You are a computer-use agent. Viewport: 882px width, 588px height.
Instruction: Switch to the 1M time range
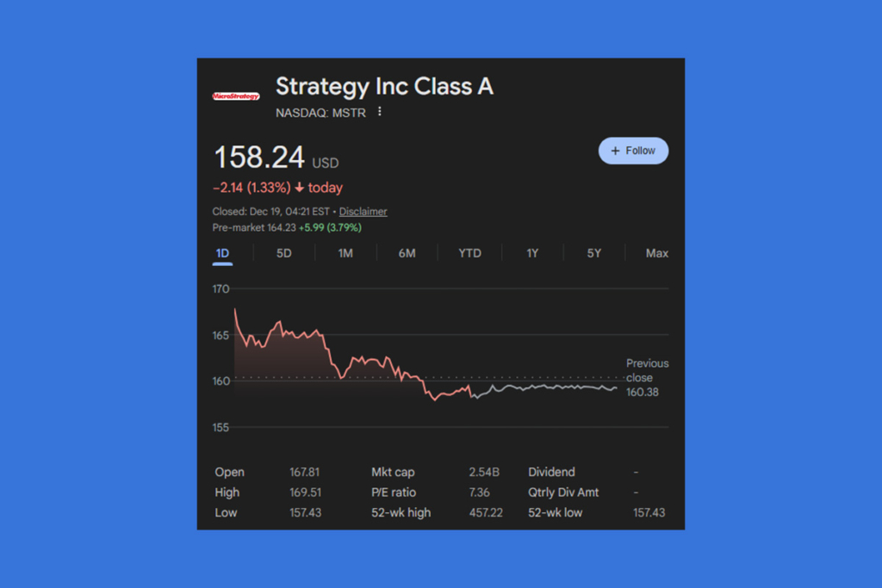point(345,252)
